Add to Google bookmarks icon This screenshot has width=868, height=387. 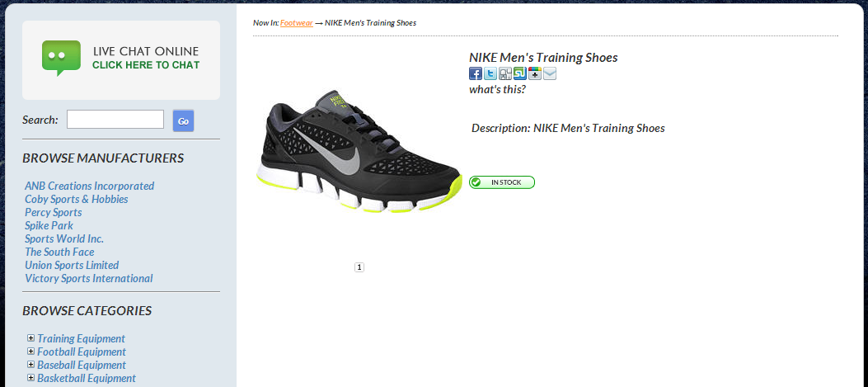point(535,73)
